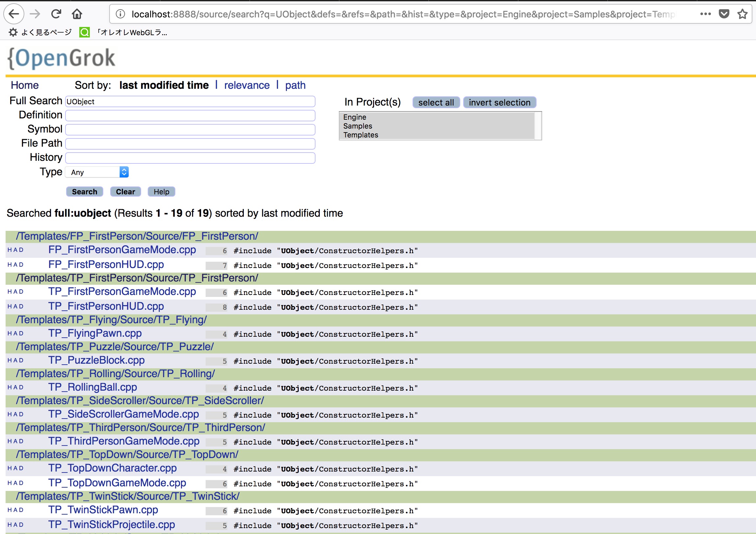The image size is (756, 534).
Task: Reload the page with refresh icon
Action: pos(56,14)
